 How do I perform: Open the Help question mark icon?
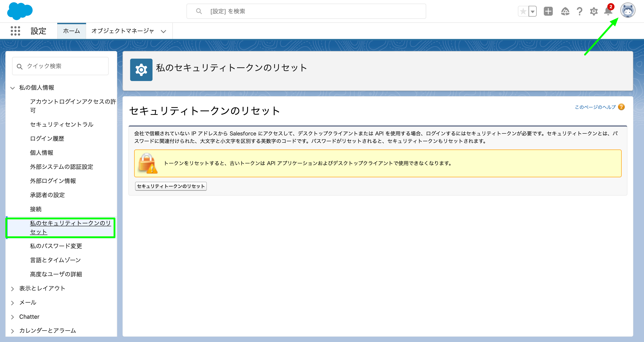pyautogui.click(x=580, y=11)
